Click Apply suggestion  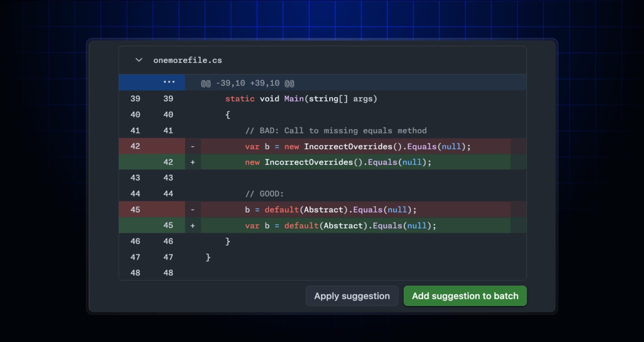(x=352, y=296)
